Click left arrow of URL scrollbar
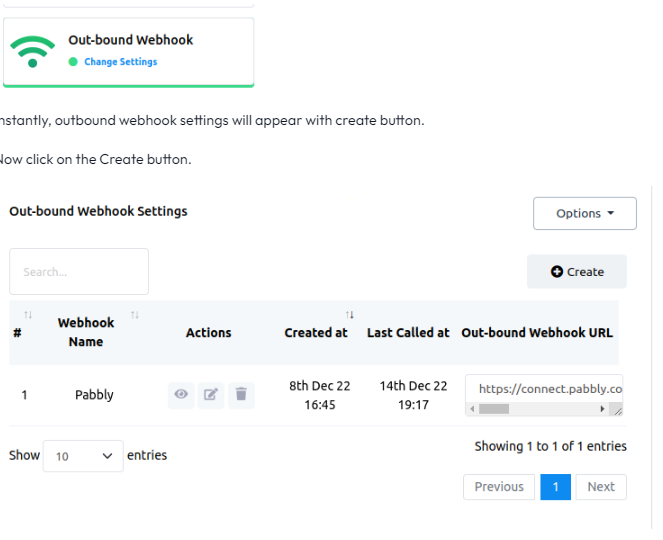 pyautogui.click(x=472, y=409)
